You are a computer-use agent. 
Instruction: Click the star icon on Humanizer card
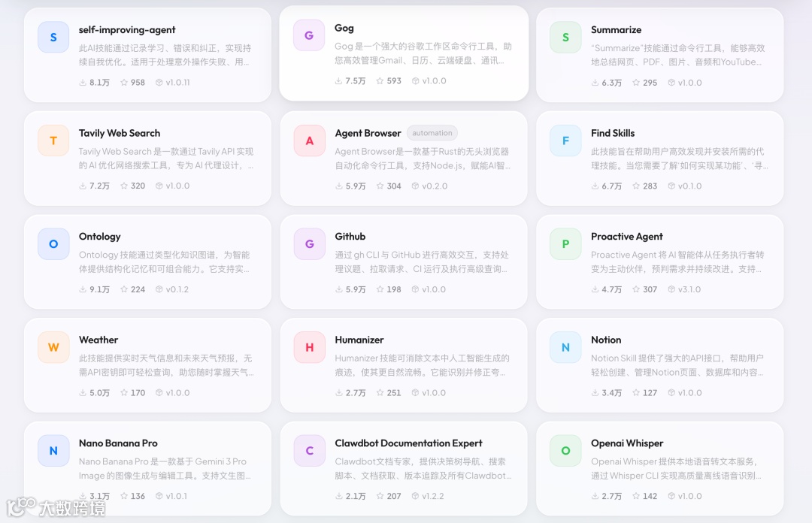[380, 392]
